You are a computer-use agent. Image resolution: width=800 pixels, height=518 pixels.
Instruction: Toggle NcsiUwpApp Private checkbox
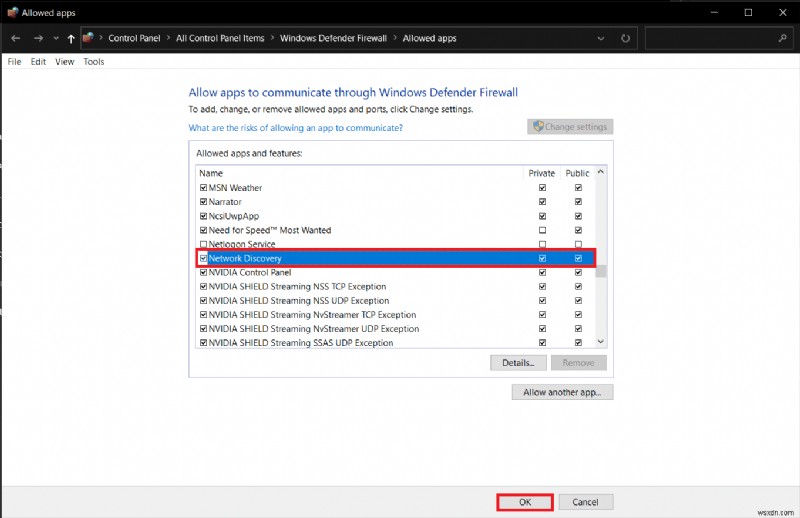tap(542, 216)
